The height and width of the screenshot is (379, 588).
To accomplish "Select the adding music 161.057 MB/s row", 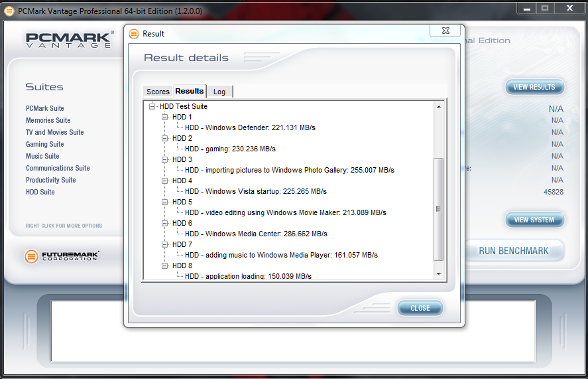I will tap(281, 255).
